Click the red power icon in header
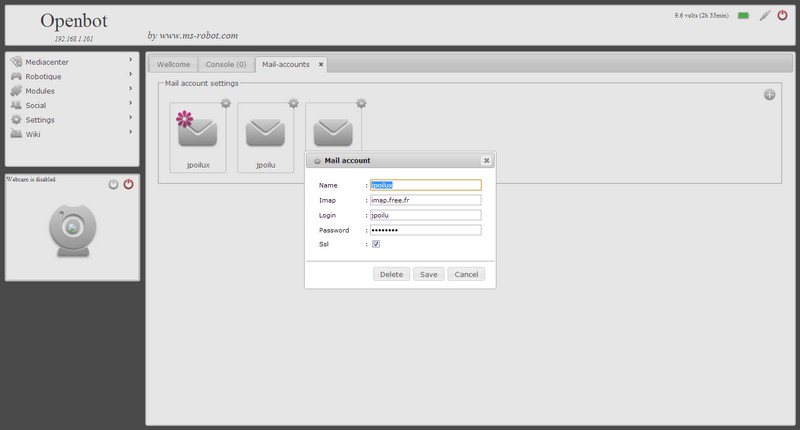Image resolution: width=800 pixels, height=430 pixels. point(782,15)
